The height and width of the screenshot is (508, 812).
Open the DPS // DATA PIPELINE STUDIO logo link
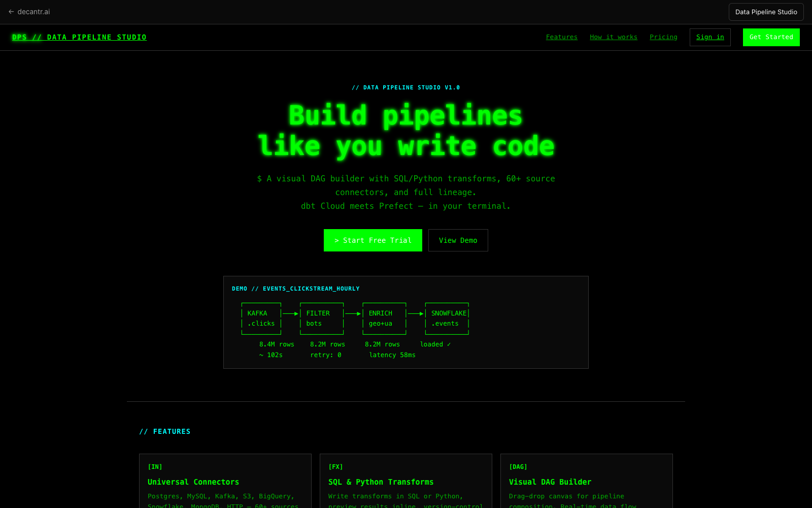click(x=79, y=37)
